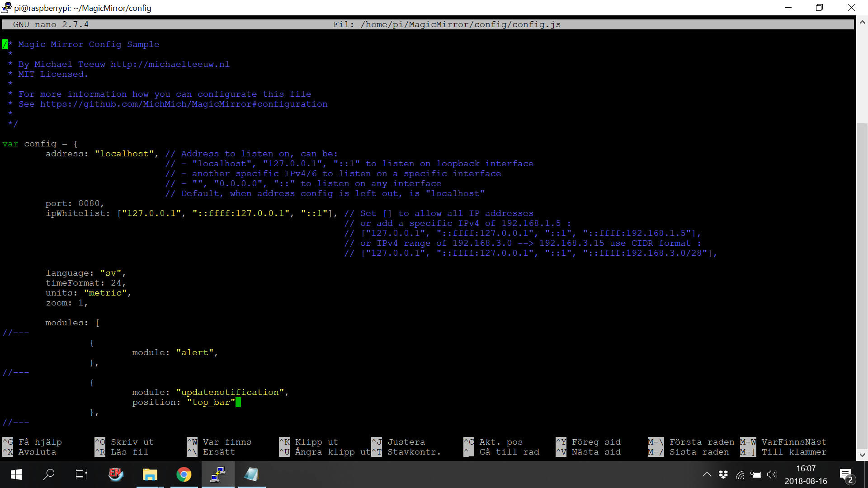Click the CIDR format comment line
This screenshot has width=868, height=488.
pyautogui.click(x=523, y=243)
